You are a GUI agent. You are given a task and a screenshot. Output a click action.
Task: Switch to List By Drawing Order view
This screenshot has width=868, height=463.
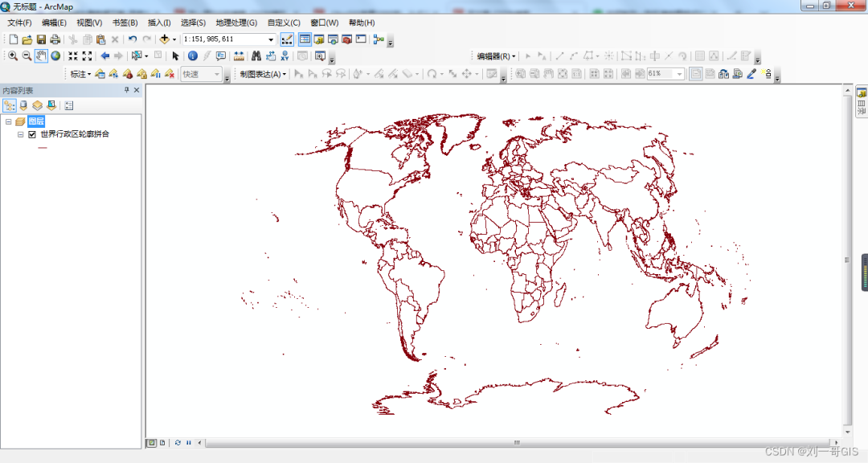10,105
